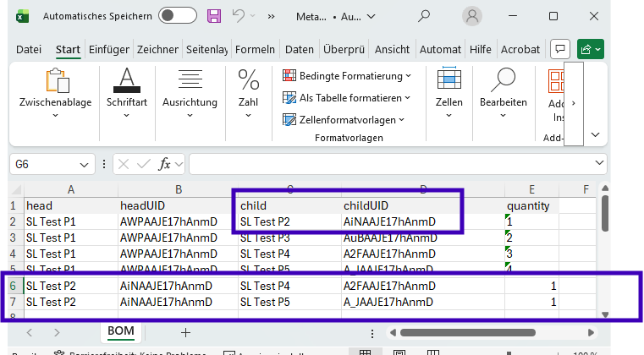The image size is (644, 355).
Task: Open Zellenformatvorlagen dropdown
Action: click(x=344, y=120)
